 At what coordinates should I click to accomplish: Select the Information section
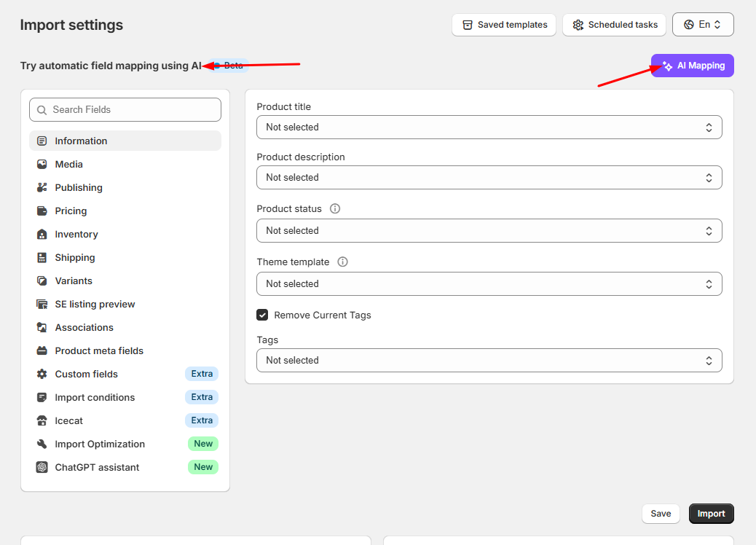tap(125, 141)
